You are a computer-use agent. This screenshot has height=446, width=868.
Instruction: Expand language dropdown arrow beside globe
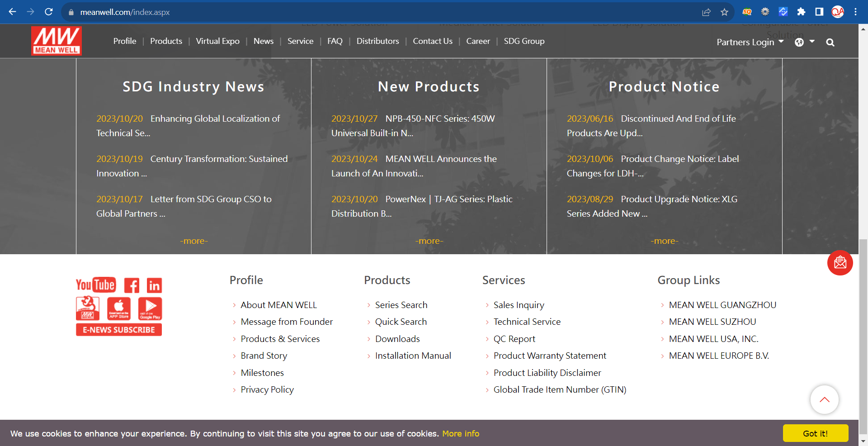[x=812, y=42]
